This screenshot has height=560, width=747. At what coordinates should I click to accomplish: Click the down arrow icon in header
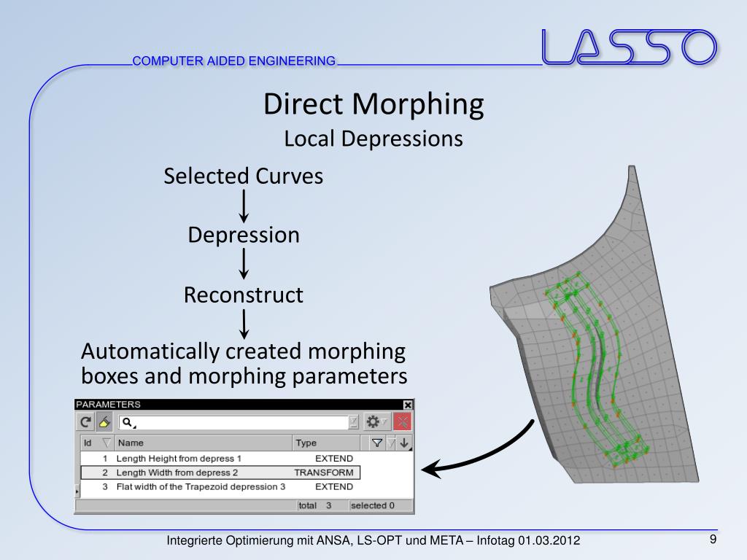tap(404, 443)
